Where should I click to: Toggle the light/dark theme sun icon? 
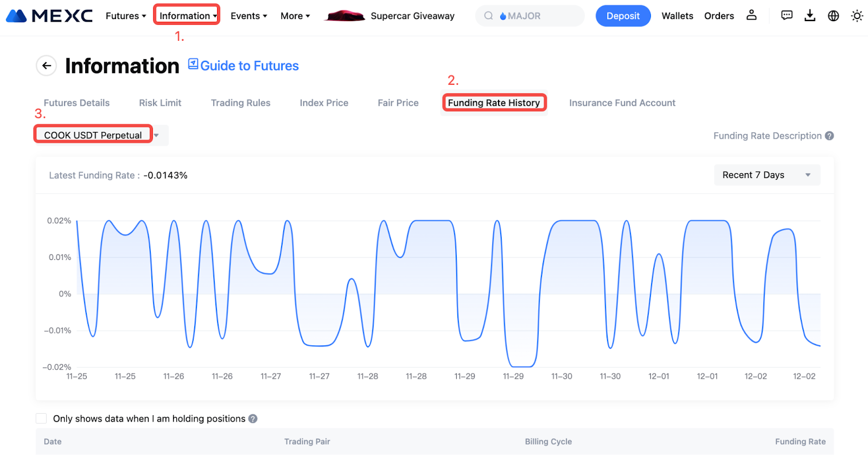[x=857, y=16]
